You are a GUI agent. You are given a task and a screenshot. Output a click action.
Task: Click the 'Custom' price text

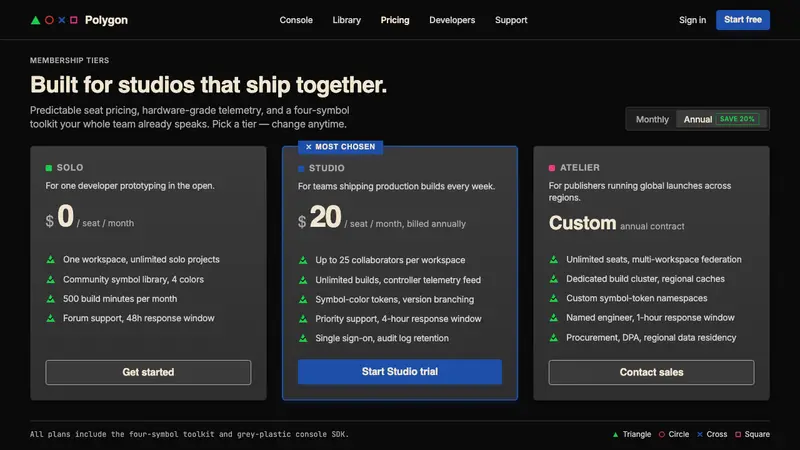(582, 223)
